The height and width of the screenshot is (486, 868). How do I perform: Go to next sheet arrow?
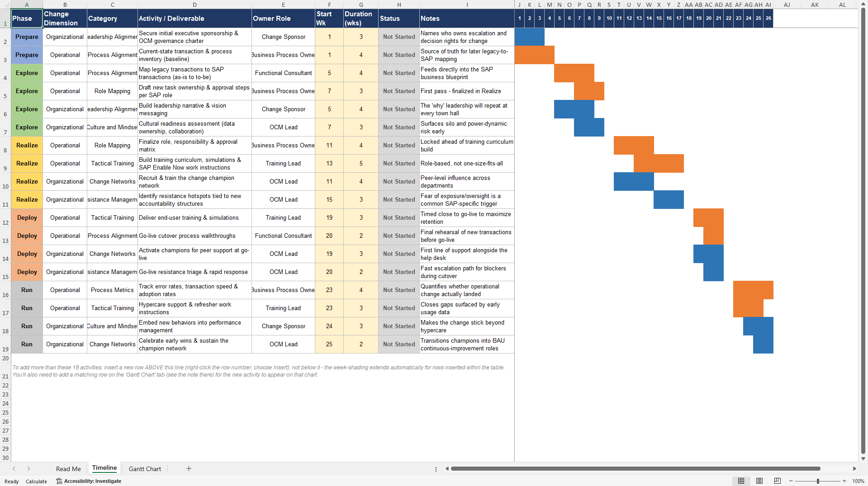click(28, 469)
